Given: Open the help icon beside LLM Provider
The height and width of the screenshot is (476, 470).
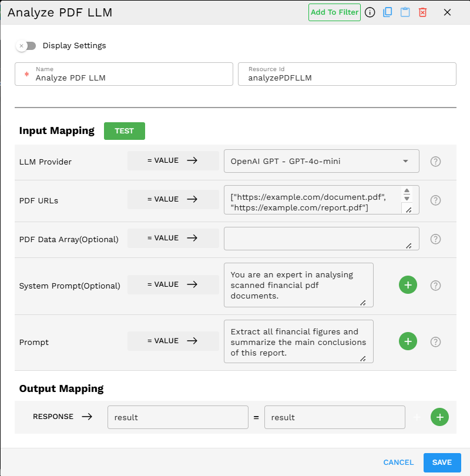Looking at the screenshot, I should [x=435, y=161].
